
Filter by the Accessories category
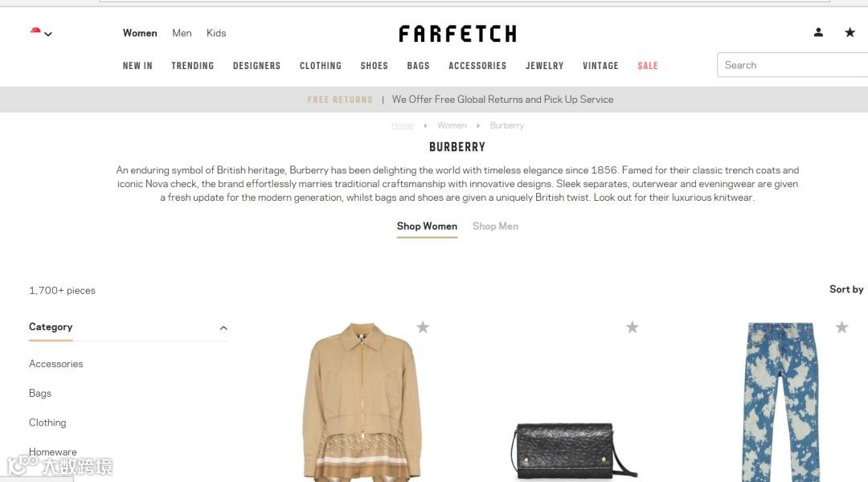pyautogui.click(x=56, y=364)
